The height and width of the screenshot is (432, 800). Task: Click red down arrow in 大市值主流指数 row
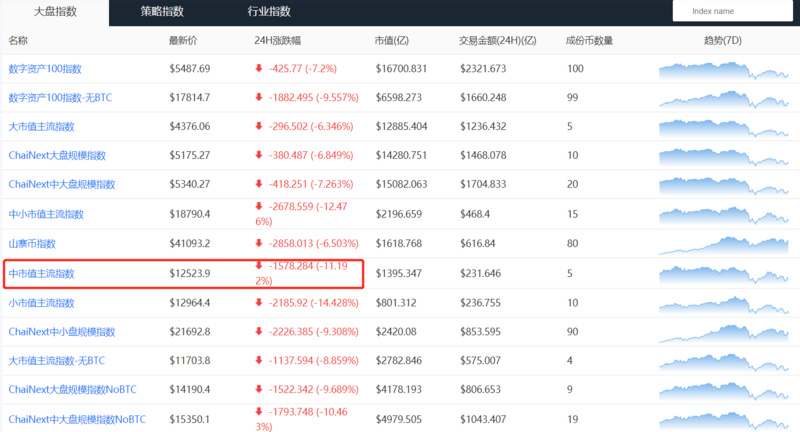(259, 127)
